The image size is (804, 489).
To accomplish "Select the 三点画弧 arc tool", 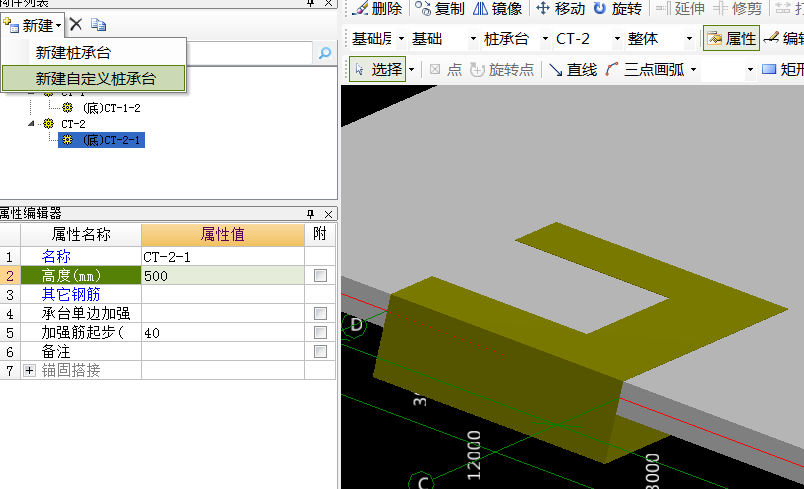I will [x=645, y=69].
